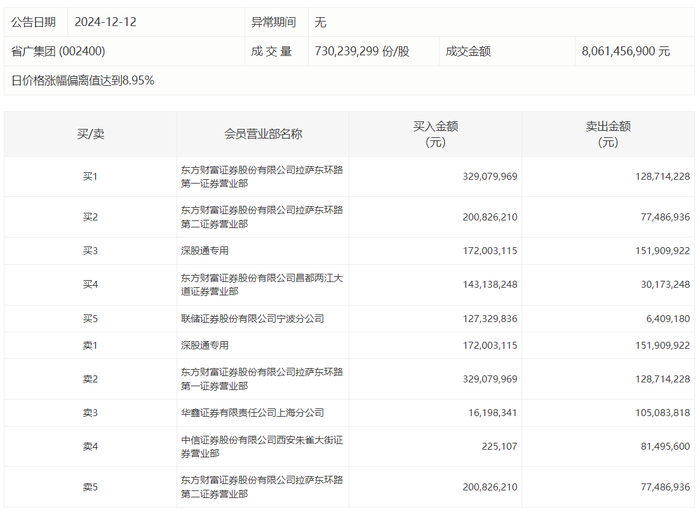Select the 卖1 row label
The width and height of the screenshot is (700, 512).
(x=90, y=345)
